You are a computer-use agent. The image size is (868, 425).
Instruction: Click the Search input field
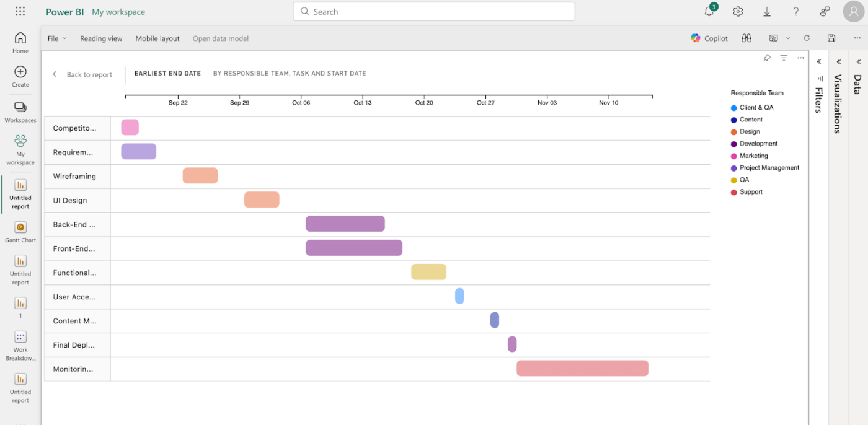(x=434, y=11)
